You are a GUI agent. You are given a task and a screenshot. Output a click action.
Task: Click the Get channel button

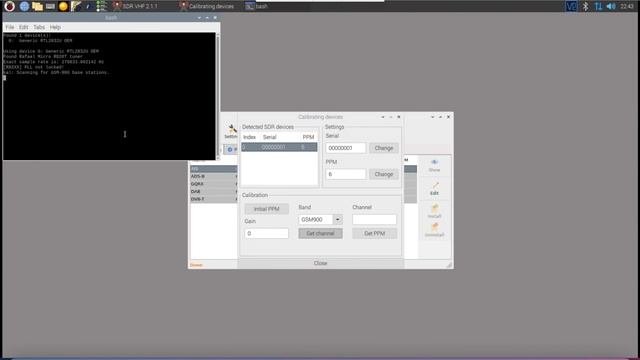(320, 233)
